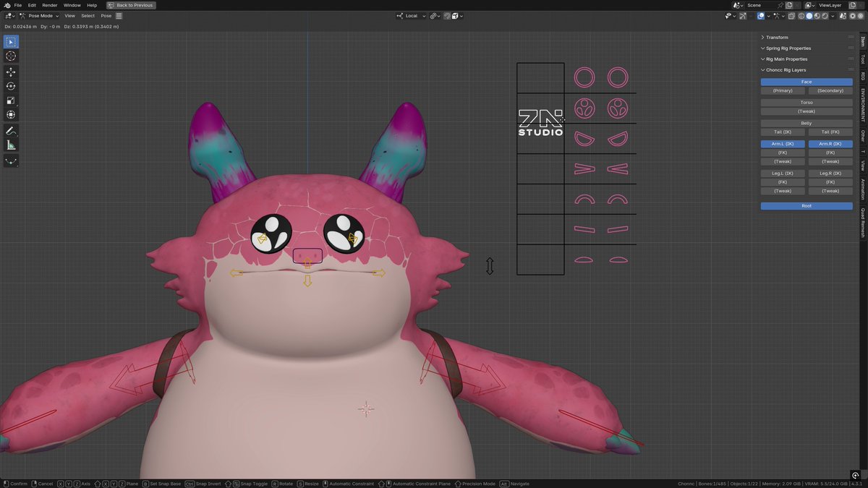Switch to Wireframe viewport shading

click(x=801, y=16)
